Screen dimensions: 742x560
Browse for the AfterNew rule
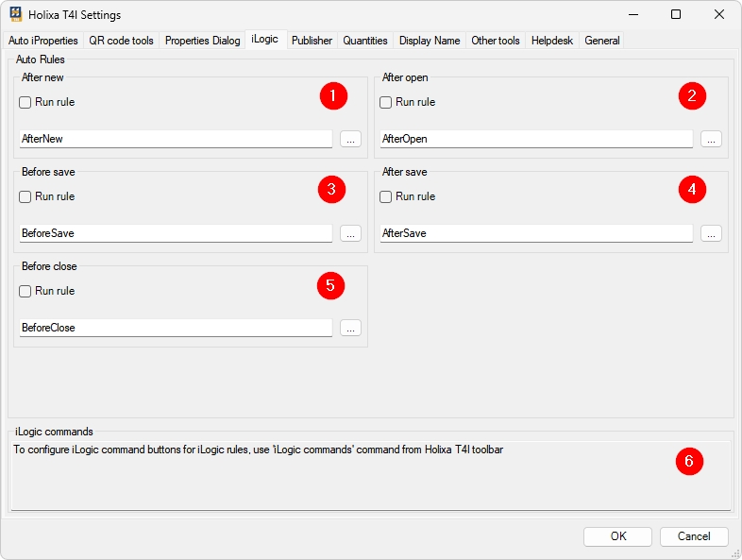350,139
